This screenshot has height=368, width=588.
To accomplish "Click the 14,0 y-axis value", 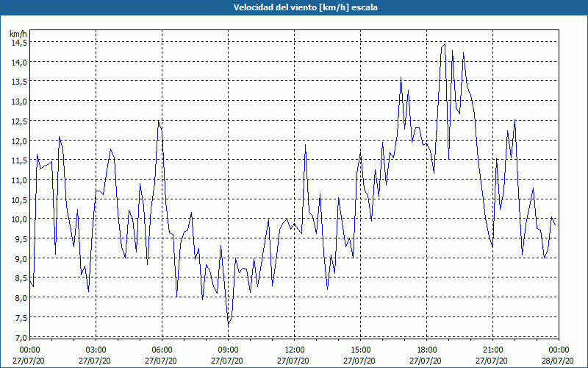I will pyautogui.click(x=19, y=63).
